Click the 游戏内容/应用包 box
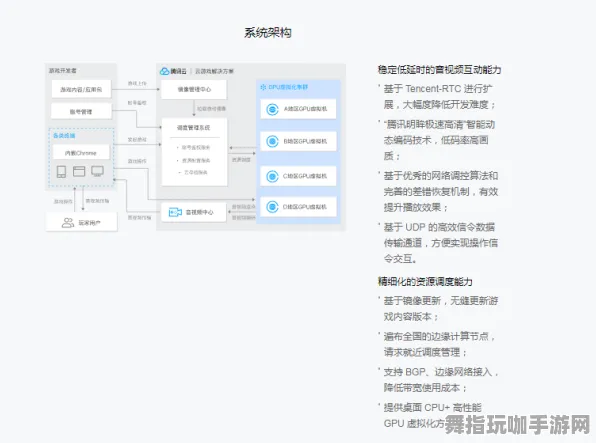 pyautogui.click(x=81, y=89)
